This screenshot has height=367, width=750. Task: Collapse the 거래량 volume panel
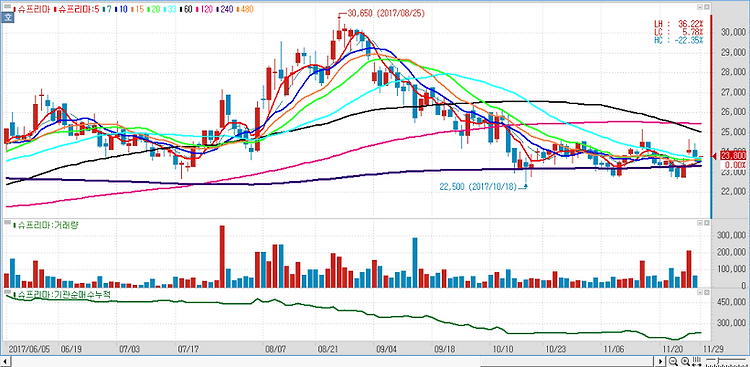click(699, 223)
